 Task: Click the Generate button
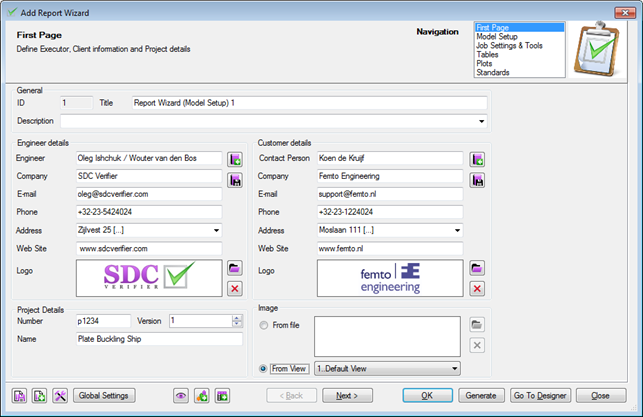click(x=481, y=396)
